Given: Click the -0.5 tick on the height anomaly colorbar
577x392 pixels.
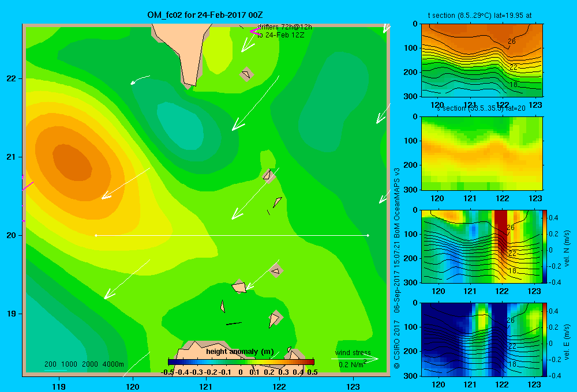Looking at the screenshot, I should tap(167, 372).
